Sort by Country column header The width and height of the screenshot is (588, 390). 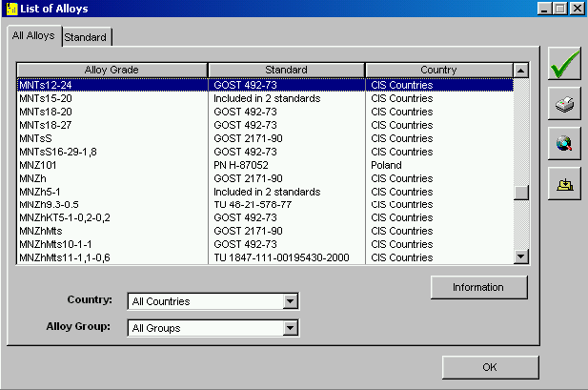coord(438,70)
